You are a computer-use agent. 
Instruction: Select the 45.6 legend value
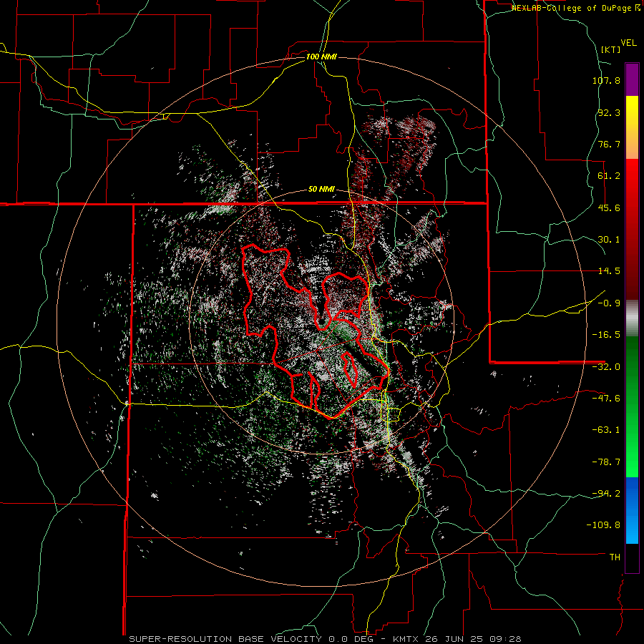click(609, 208)
